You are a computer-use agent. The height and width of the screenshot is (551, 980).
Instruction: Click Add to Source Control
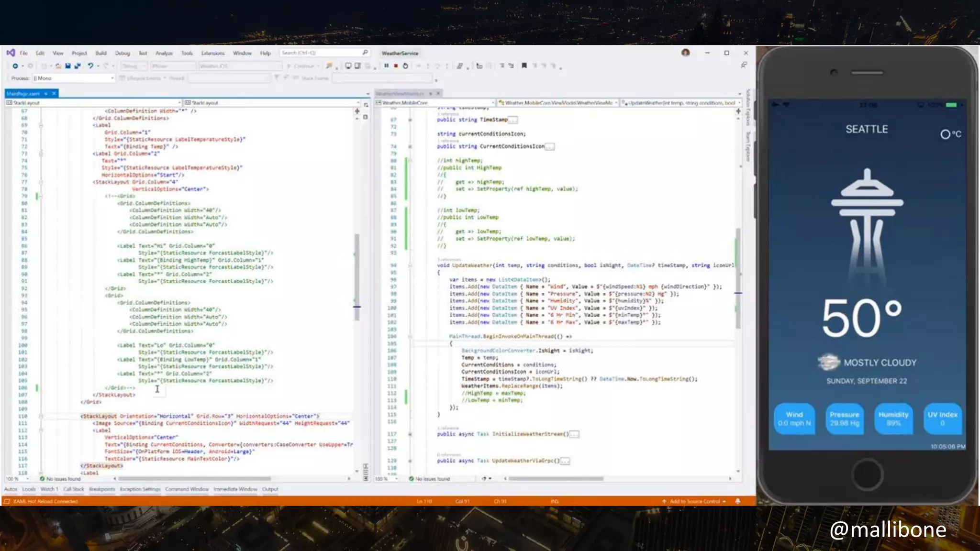point(694,501)
